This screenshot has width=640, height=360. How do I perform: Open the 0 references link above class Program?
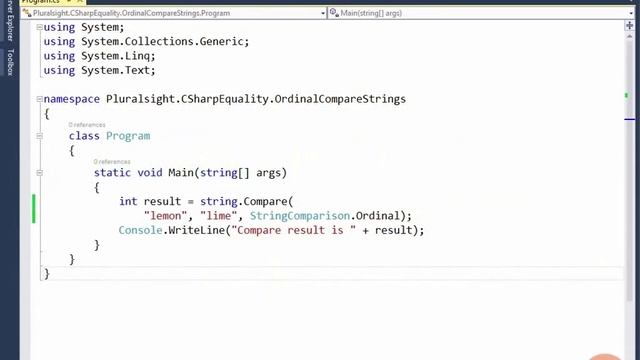pyautogui.click(x=87, y=124)
